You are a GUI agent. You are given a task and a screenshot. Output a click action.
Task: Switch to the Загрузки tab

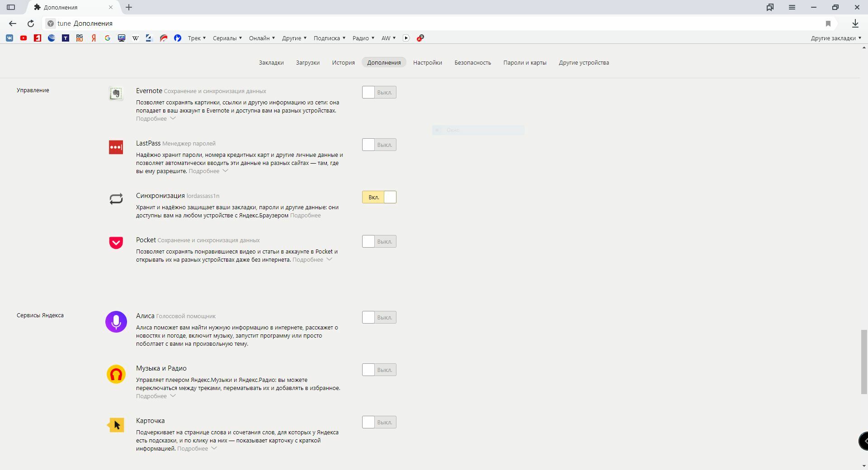308,62
